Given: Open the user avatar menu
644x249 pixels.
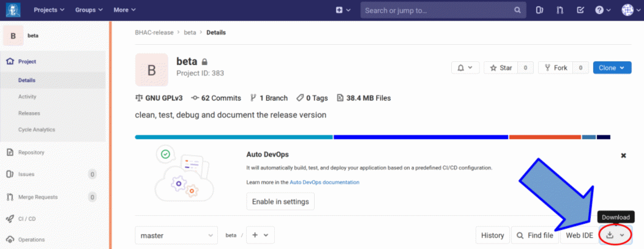Looking at the screenshot, I should click(631, 10).
